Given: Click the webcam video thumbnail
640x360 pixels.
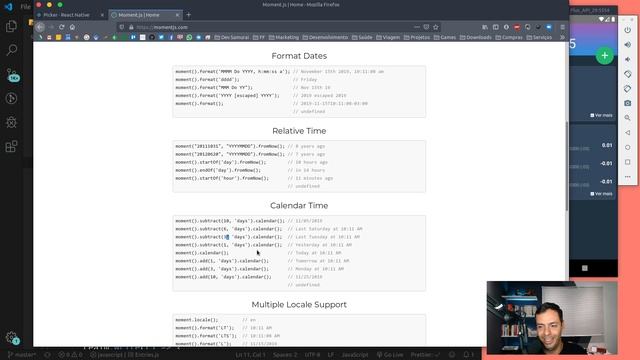Looking at the screenshot, I should click(552, 318).
